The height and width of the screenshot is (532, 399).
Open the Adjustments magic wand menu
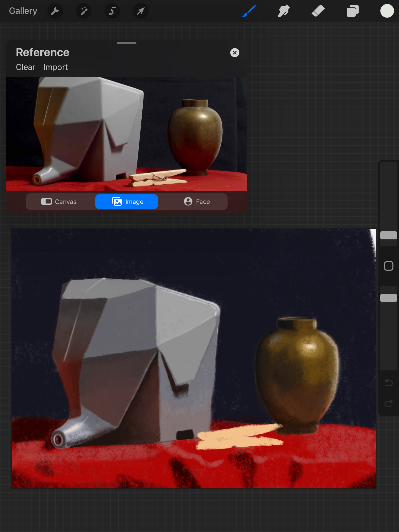coord(84,11)
